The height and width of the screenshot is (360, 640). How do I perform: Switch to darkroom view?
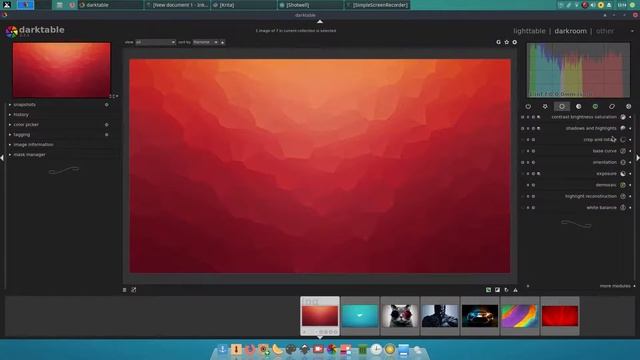[570, 31]
